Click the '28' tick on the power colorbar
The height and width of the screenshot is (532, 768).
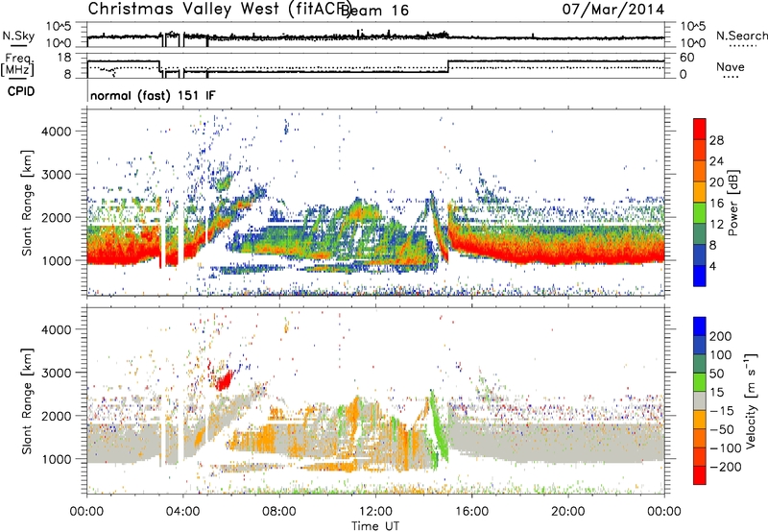(716, 140)
